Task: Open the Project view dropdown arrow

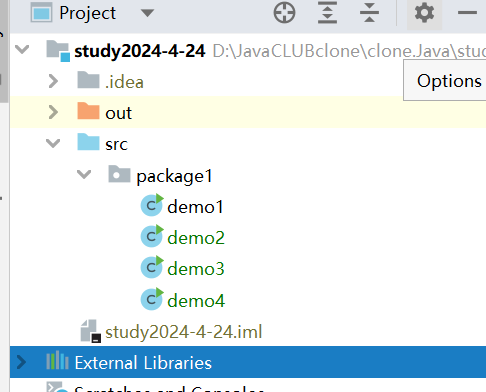Action: (147, 13)
